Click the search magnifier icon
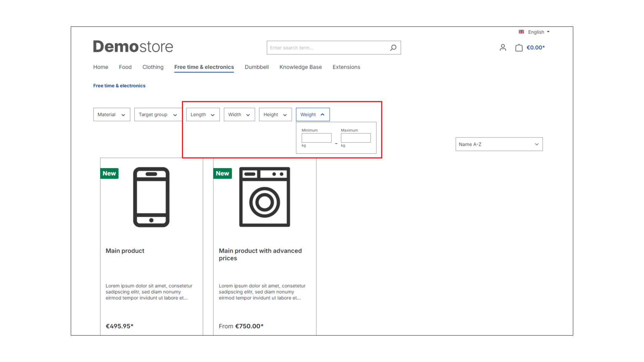 pyautogui.click(x=393, y=48)
